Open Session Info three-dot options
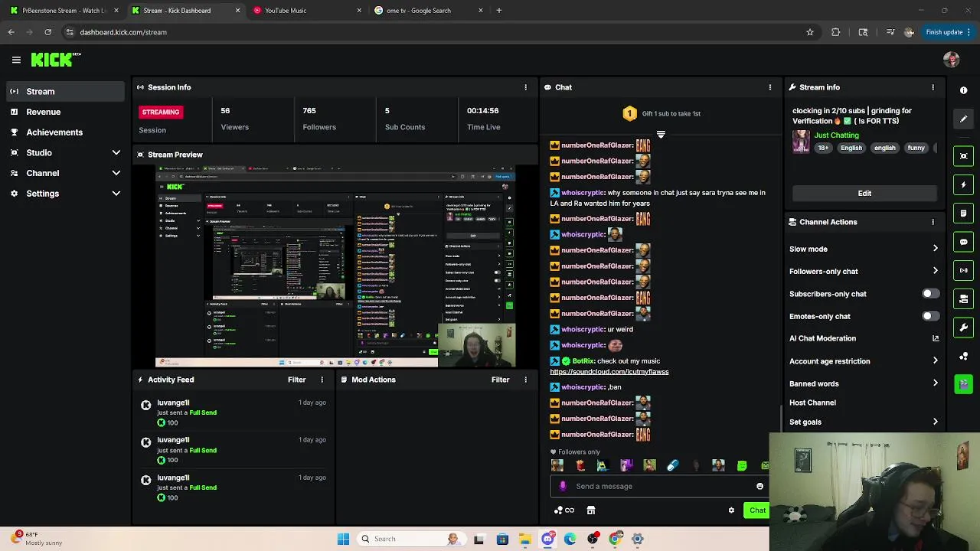 (525, 87)
